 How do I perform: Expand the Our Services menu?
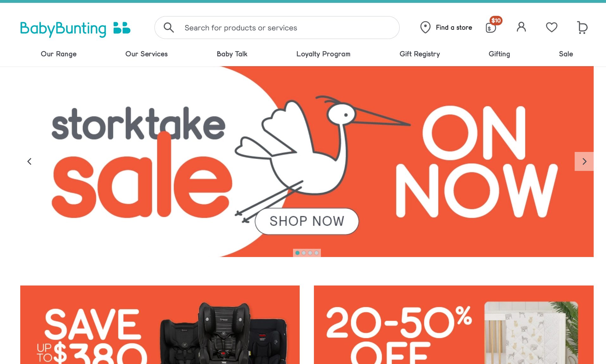click(x=147, y=54)
